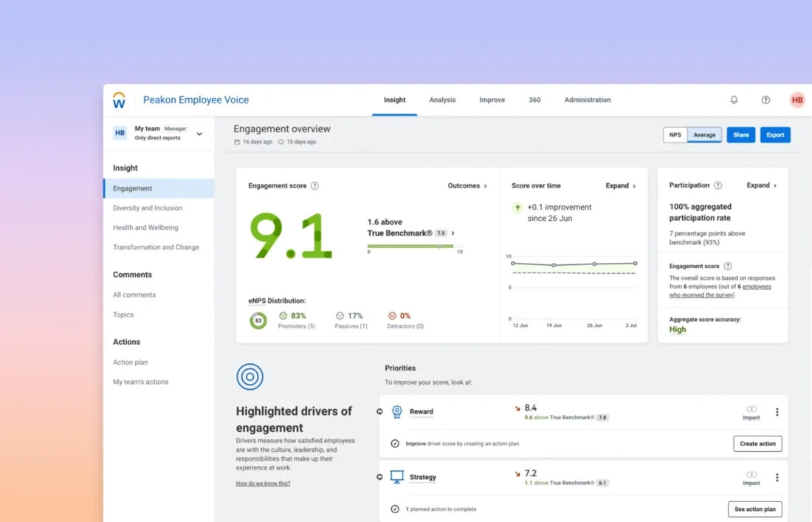The image size is (812, 522).
Task: Select the bullseye icon above Highlighted drivers
Action: [x=250, y=377]
